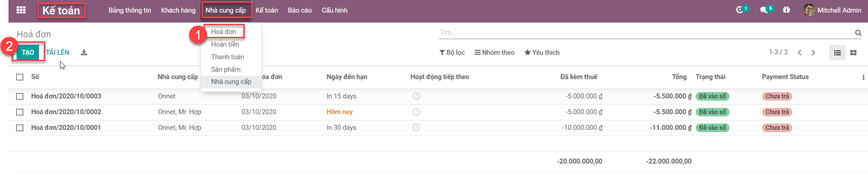Check the box for Hoá đơn/2020/10/0001
Screen dimensions: 868x173
(x=20, y=128)
